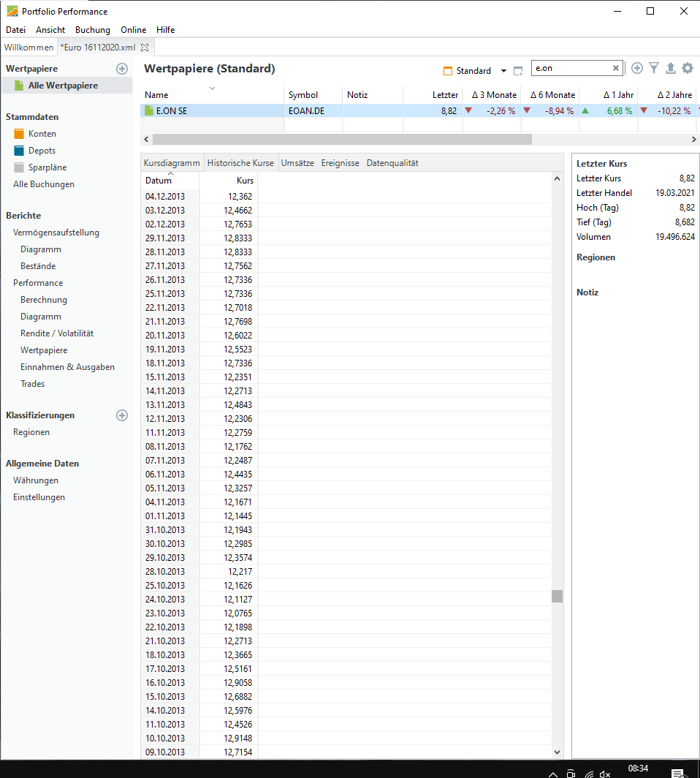Select the E.ON SE row
This screenshot has width=700, height=778.
(x=420, y=110)
